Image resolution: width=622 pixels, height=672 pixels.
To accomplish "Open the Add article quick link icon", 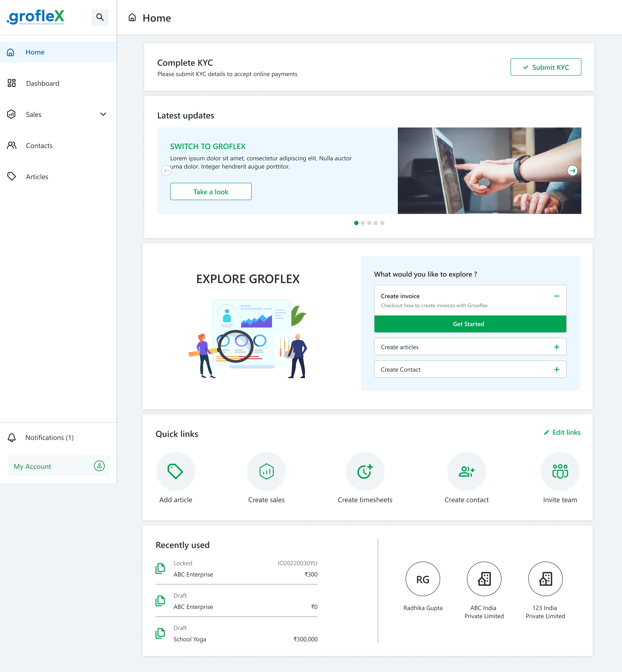I will (x=175, y=471).
